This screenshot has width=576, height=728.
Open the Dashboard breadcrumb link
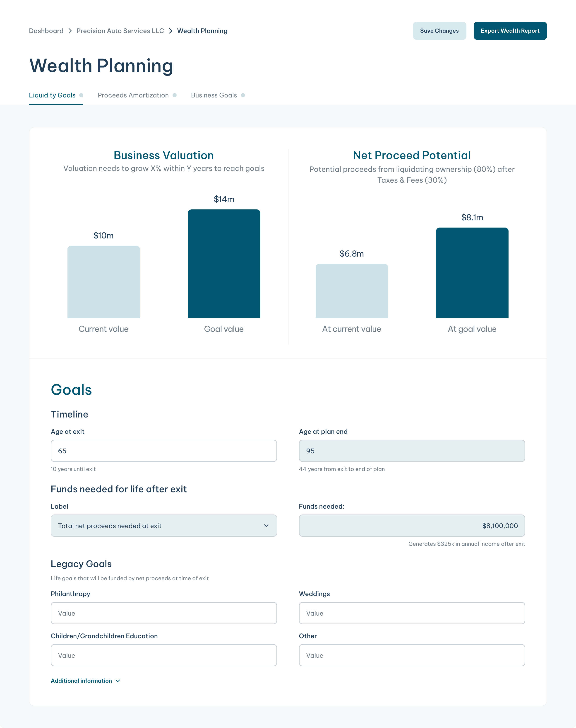pyautogui.click(x=46, y=31)
